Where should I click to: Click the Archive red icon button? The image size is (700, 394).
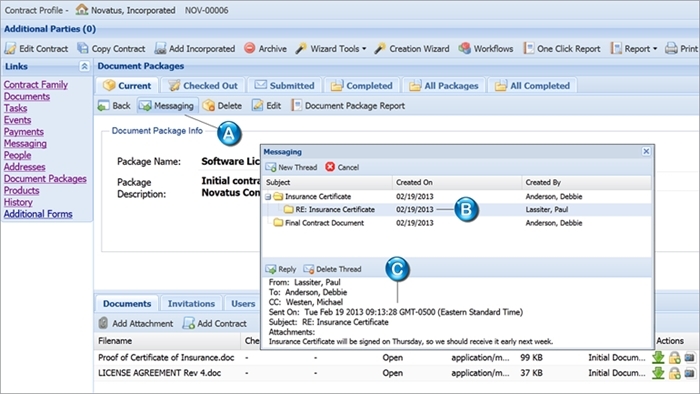coord(250,48)
